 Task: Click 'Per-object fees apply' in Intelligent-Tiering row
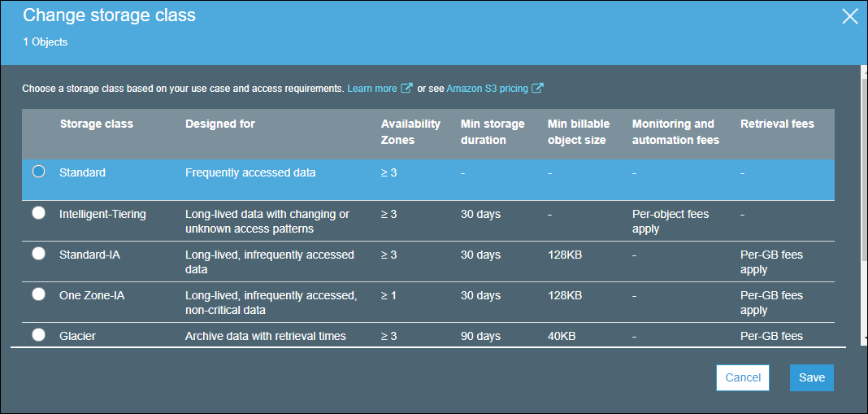[x=671, y=221]
